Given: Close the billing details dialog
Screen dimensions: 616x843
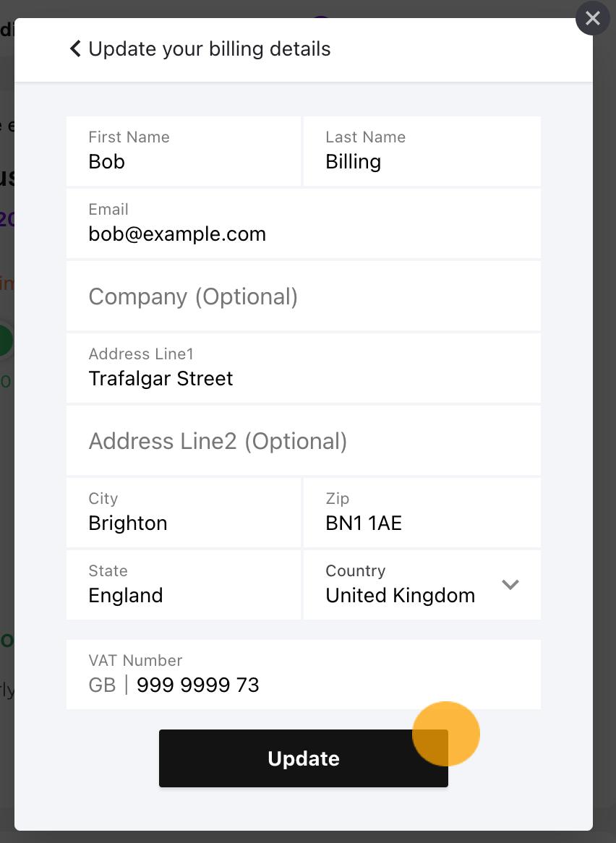Looking at the screenshot, I should click(x=592, y=18).
